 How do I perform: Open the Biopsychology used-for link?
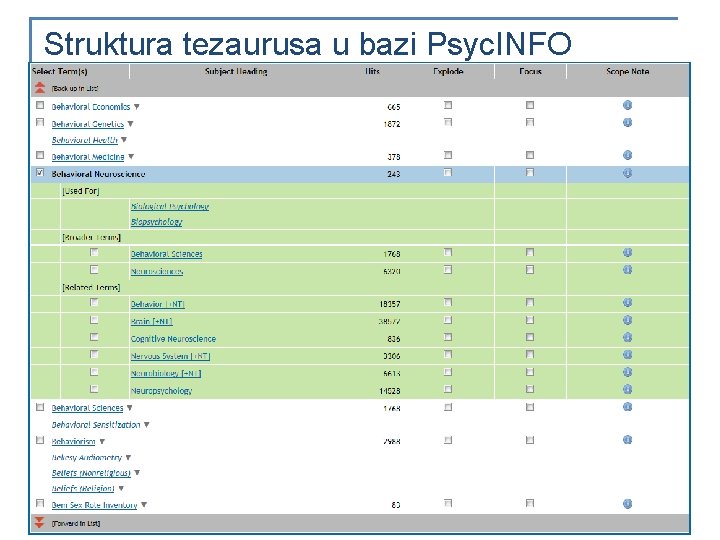[157, 222]
